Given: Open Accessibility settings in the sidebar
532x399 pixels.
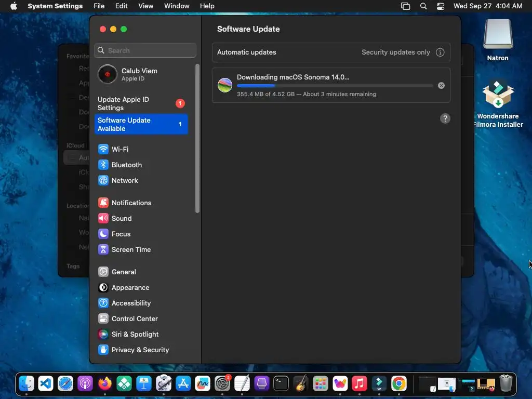Looking at the screenshot, I should pyautogui.click(x=141, y=303).
